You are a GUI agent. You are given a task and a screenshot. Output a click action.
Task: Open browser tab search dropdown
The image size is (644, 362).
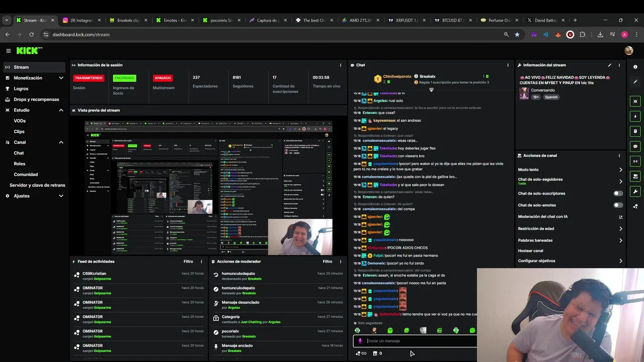7,20
